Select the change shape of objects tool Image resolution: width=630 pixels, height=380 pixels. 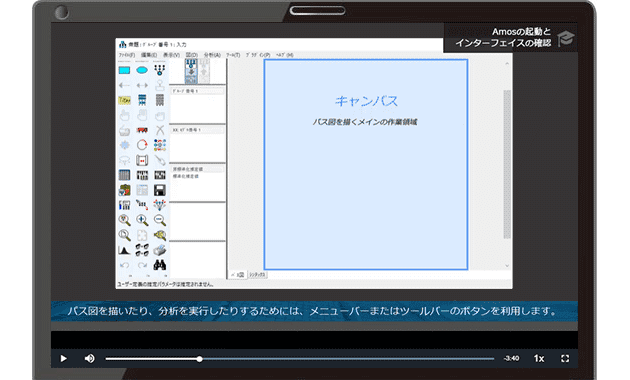(x=125, y=145)
